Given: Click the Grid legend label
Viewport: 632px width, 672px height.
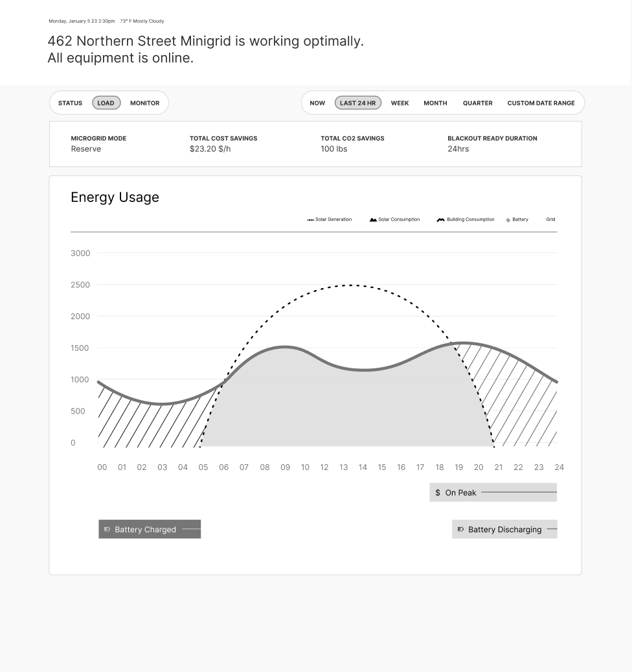Looking at the screenshot, I should [x=550, y=219].
